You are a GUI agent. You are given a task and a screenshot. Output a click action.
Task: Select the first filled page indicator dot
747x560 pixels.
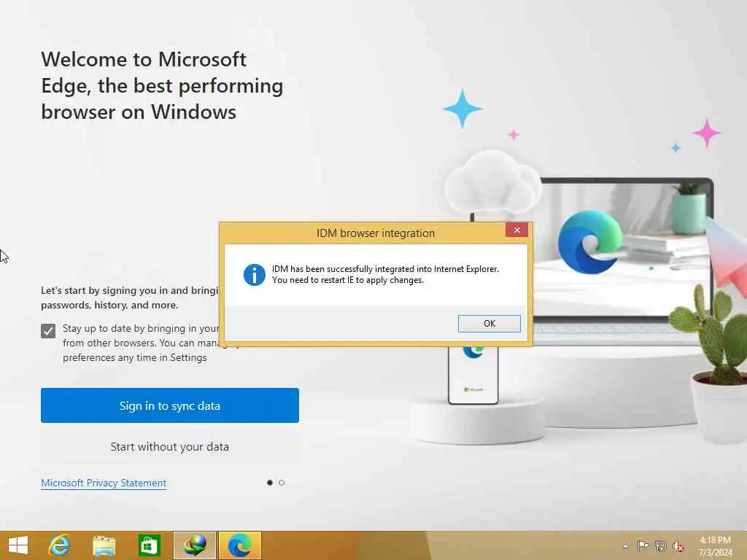[x=270, y=483]
